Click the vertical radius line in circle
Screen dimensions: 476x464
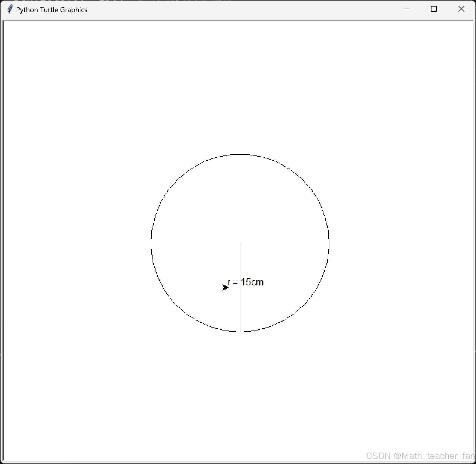240,287
